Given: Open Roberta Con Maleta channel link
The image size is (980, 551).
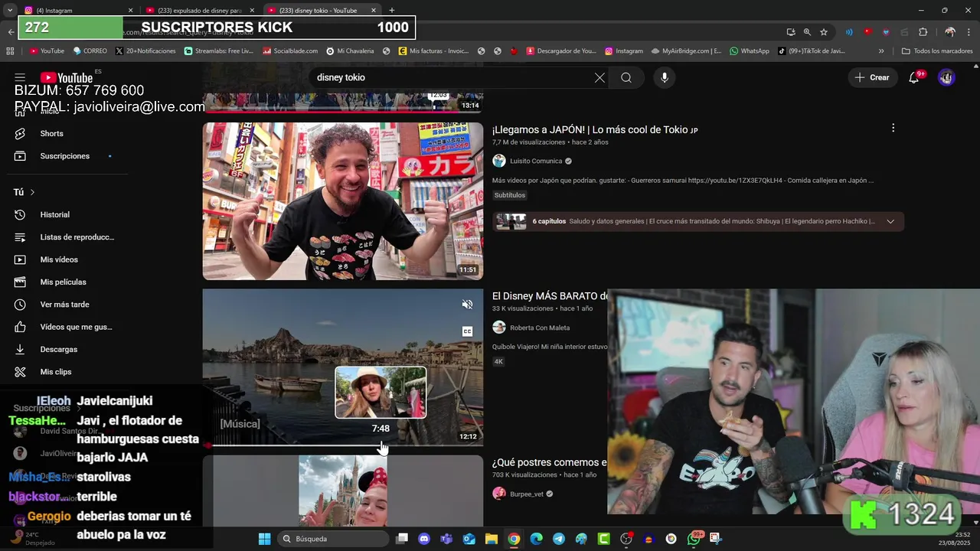Looking at the screenshot, I should click(540, 328).
